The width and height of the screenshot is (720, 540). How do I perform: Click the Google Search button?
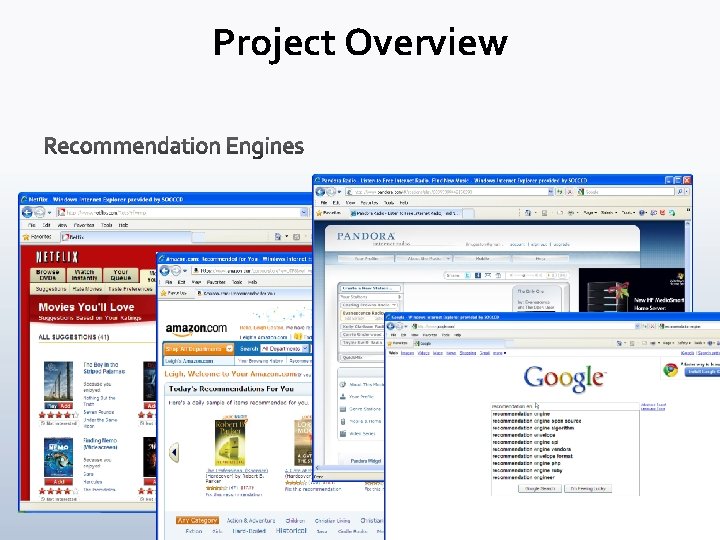540,489
